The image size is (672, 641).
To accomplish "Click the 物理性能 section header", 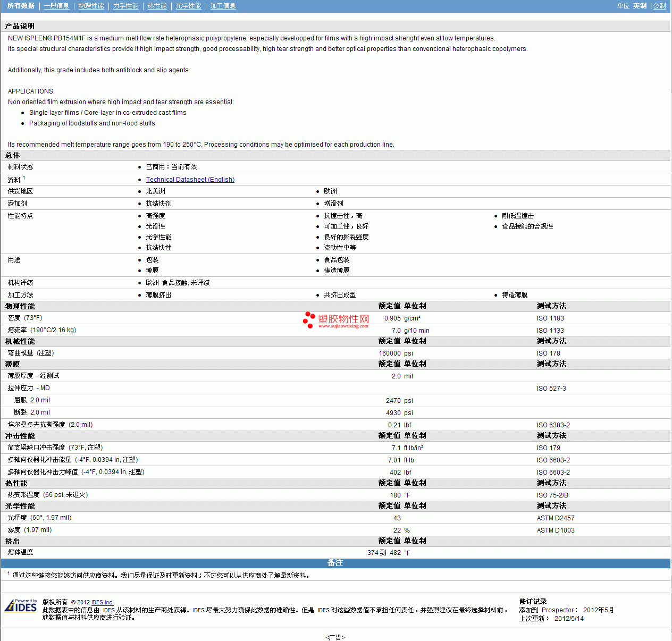I will coord(20,306).
